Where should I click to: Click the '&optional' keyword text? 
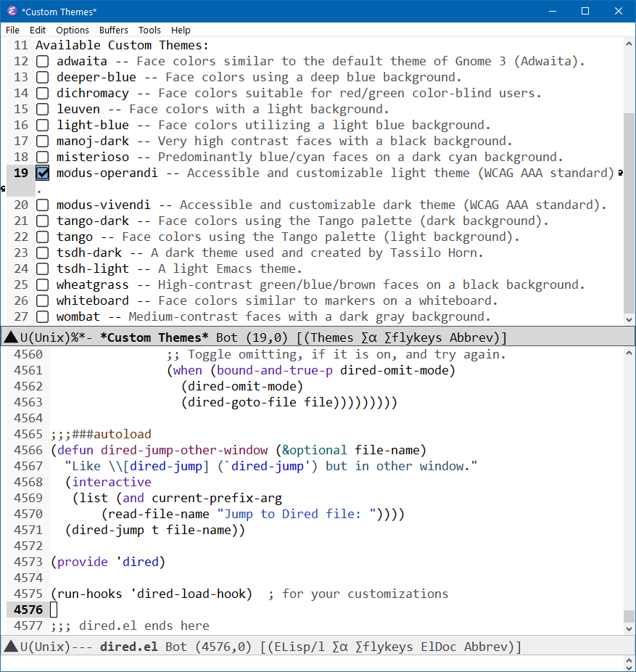pyautogui.click(x=314, y=451)
